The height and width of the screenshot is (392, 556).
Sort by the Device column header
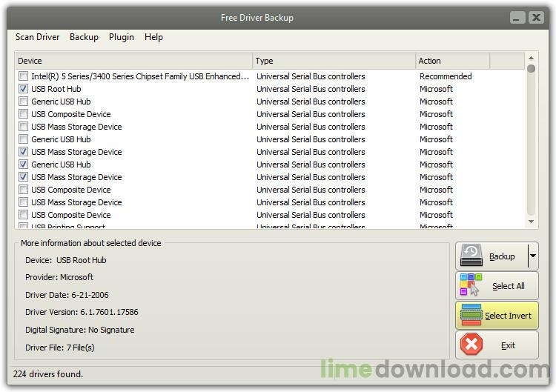coord(133,61)
